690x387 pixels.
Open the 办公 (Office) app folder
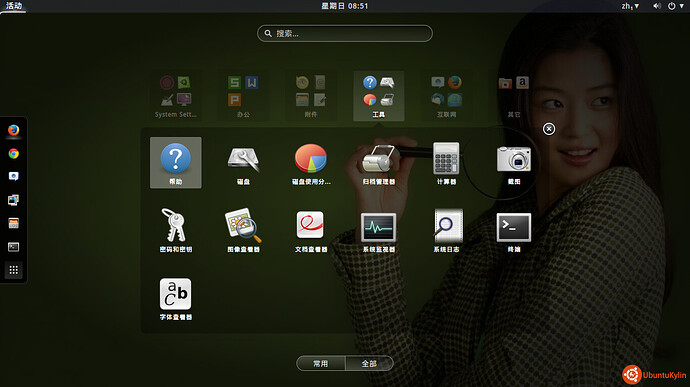click(x=243, y=96)
